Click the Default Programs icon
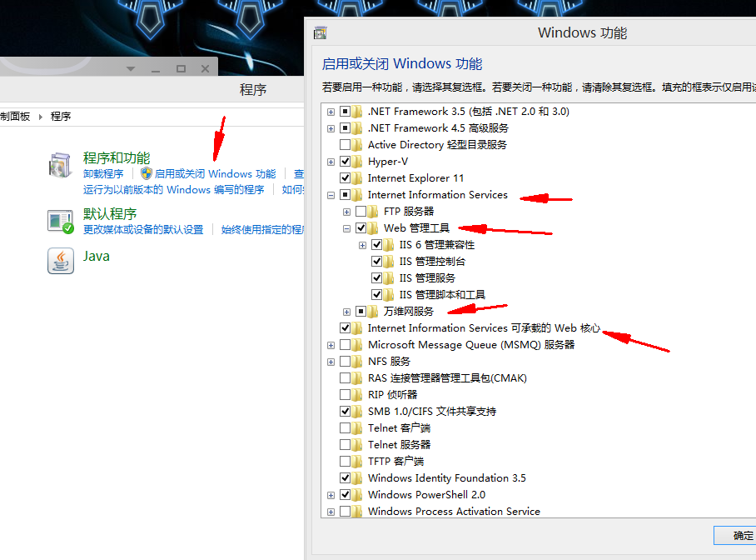This screenshot has height=560, width=756. tap(61, 222)
